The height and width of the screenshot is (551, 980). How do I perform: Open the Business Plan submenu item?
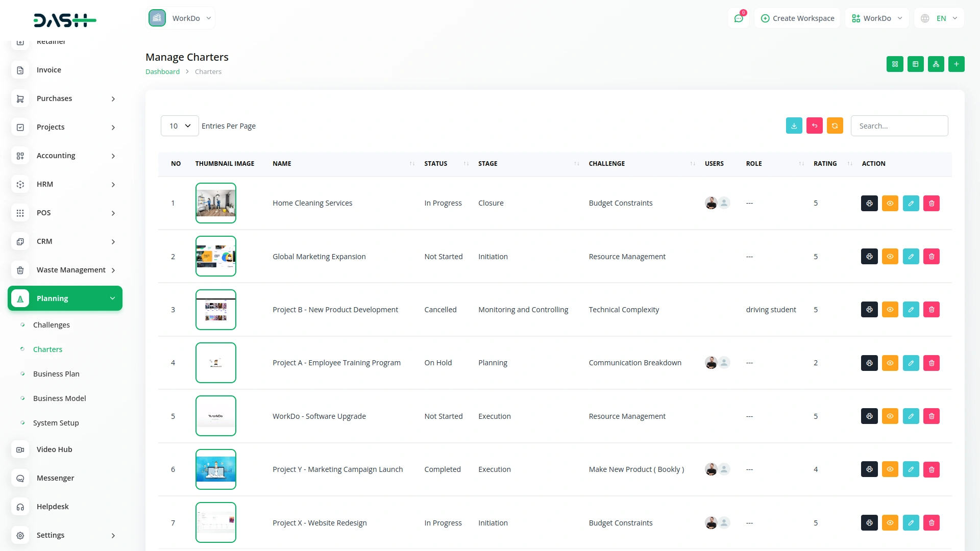(56, 374)
